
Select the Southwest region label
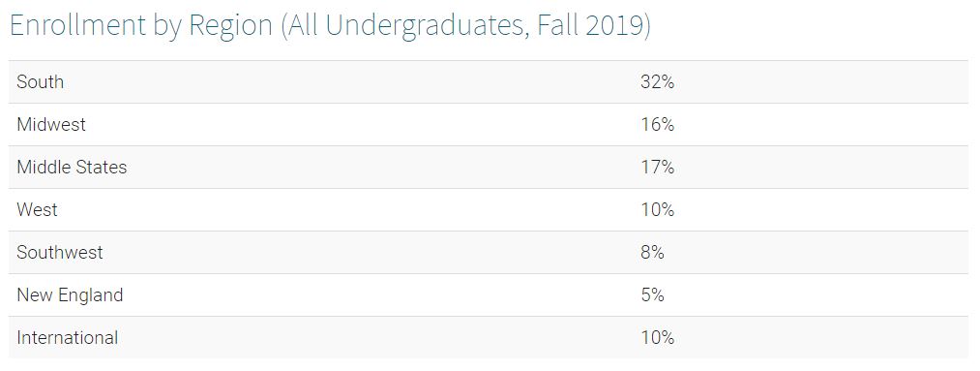(x=60, y=252)
